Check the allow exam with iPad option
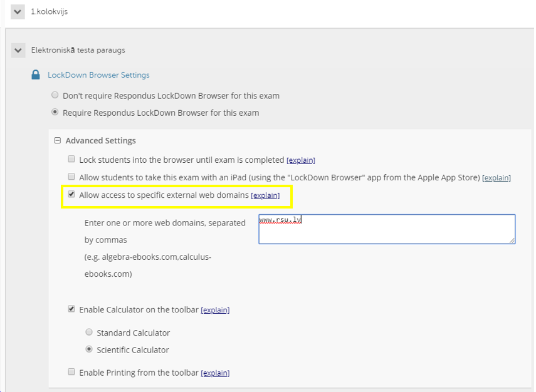Screen dimensions: 536x392 (71, 177)
